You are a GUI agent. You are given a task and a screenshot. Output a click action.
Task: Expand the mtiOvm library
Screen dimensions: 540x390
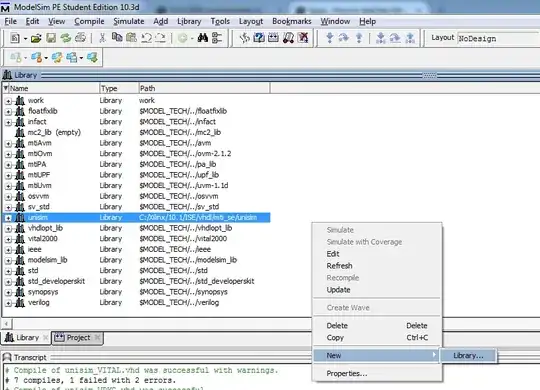click(8, 155)
